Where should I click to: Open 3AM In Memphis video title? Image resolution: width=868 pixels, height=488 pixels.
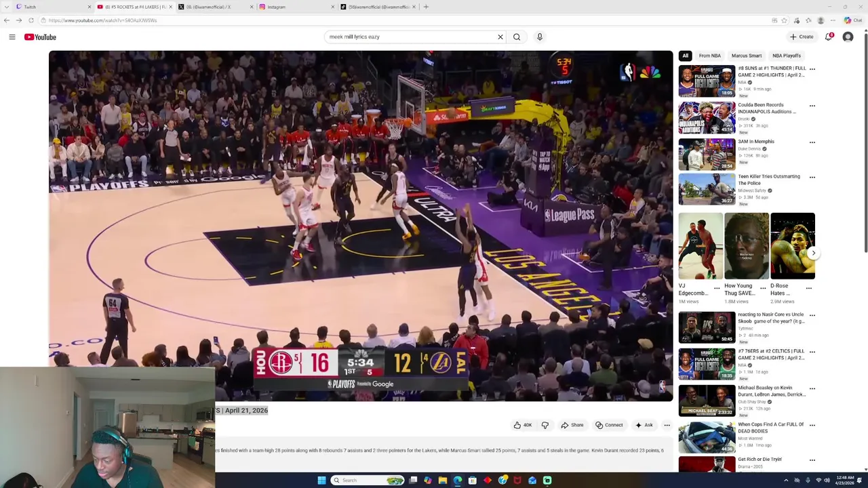[756, 142]
